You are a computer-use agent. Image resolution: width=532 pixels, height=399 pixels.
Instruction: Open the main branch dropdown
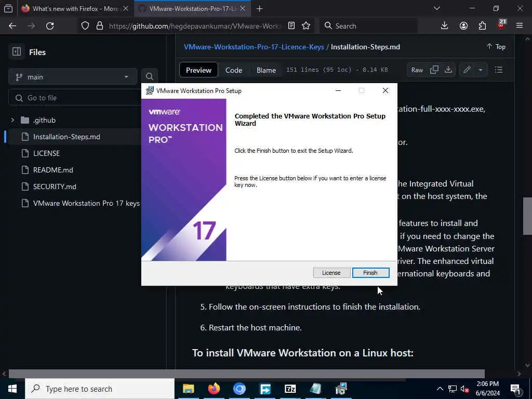(72, 77)
